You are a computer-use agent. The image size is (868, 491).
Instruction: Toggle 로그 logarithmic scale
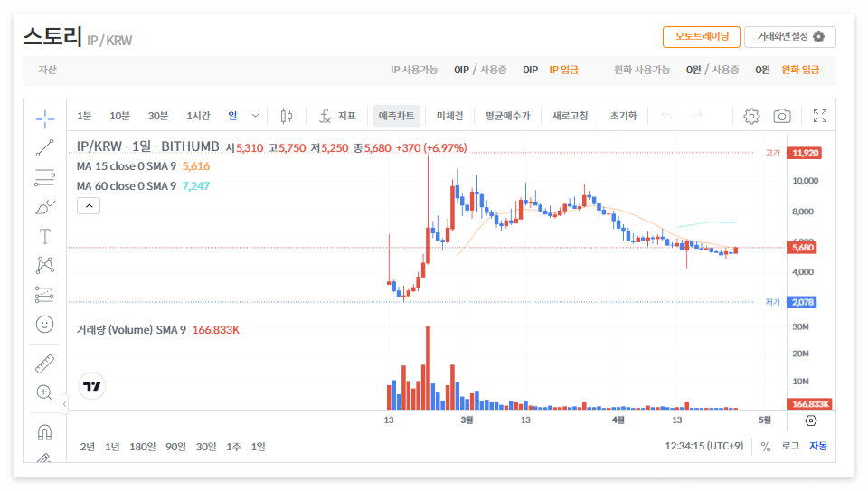(x=790, y=446)
